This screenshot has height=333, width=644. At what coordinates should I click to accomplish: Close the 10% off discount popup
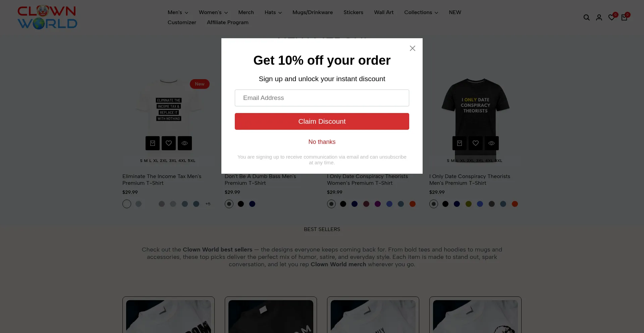pyautogui.click(x=413, y=48)
